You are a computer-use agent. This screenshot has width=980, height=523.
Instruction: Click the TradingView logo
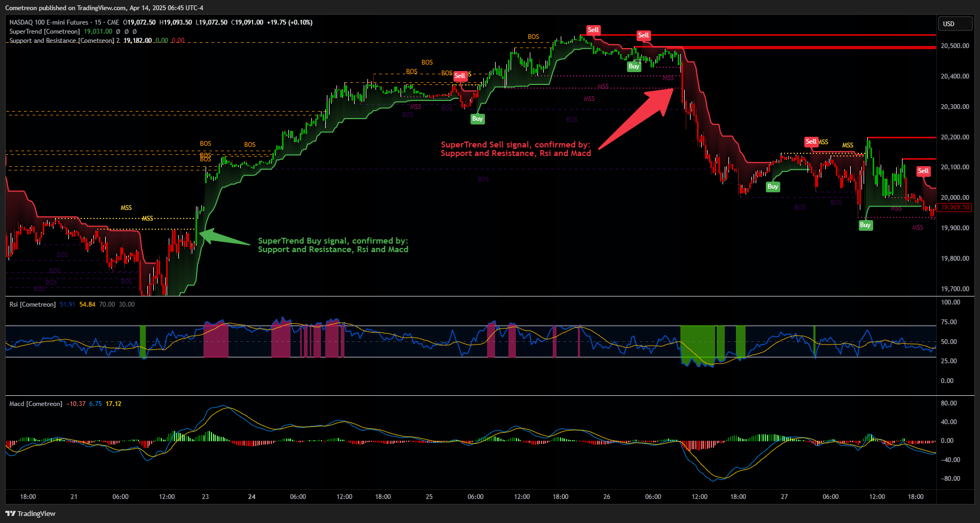(30, 513)
